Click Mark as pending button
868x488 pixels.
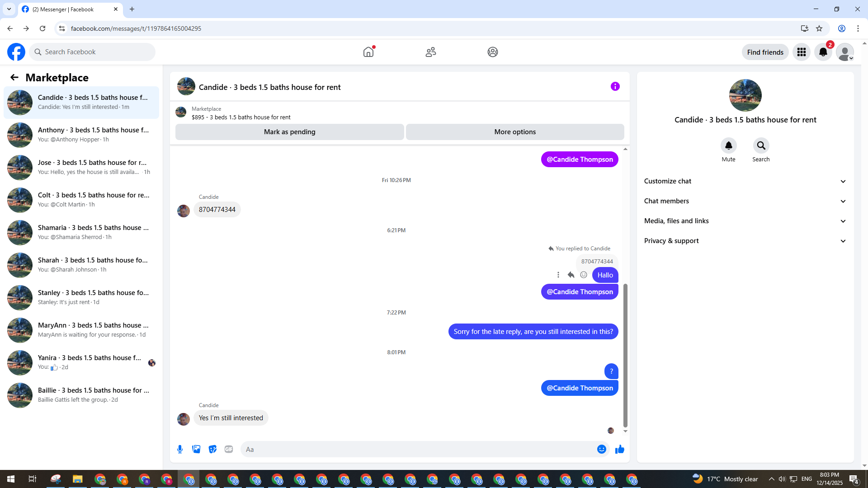289,132
